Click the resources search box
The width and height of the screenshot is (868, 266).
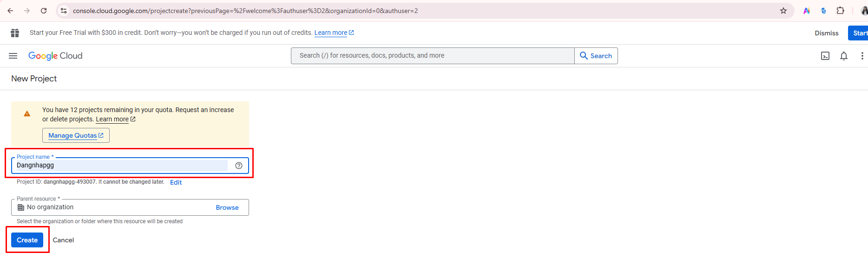432,56
